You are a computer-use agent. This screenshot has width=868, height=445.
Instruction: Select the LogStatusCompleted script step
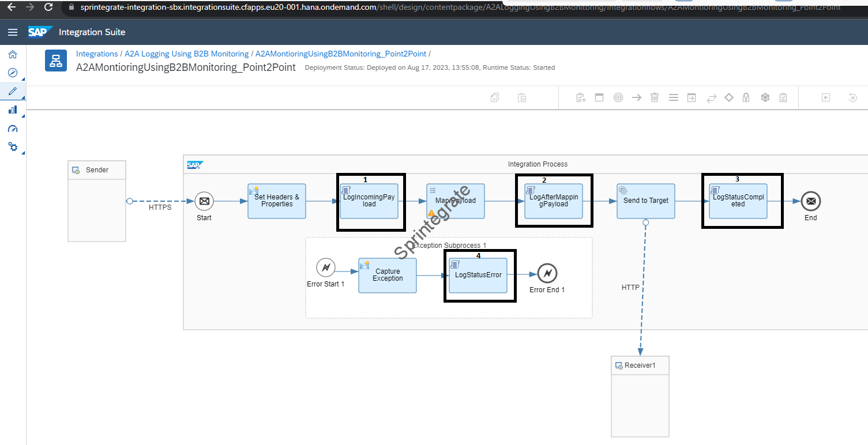pyautogui.click(x=738, y=201)
